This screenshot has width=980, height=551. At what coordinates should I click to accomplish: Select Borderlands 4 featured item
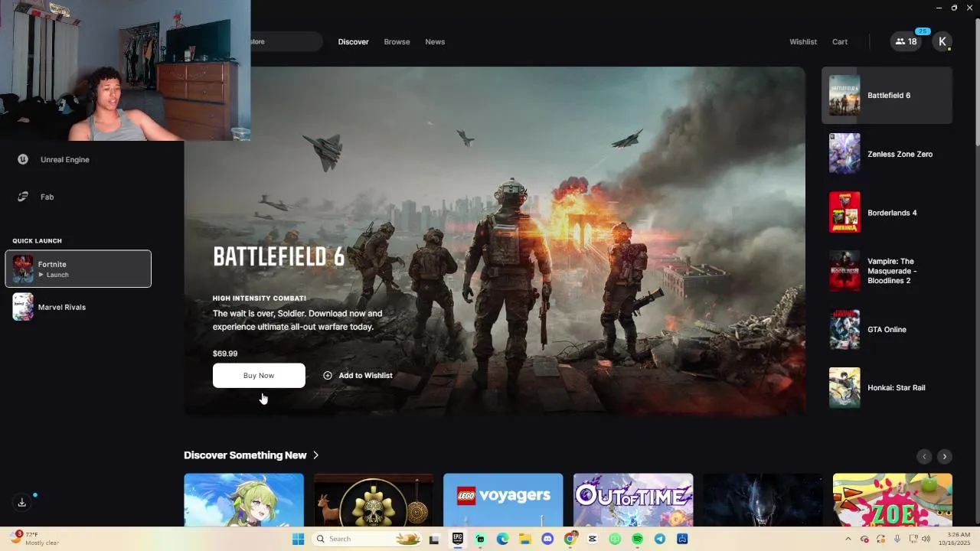(887, 213)
